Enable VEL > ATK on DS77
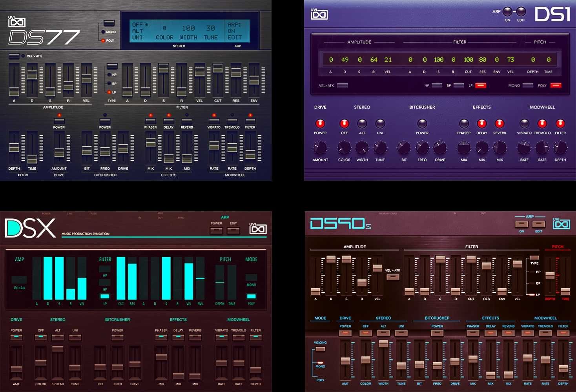 (x=14, y=56)
